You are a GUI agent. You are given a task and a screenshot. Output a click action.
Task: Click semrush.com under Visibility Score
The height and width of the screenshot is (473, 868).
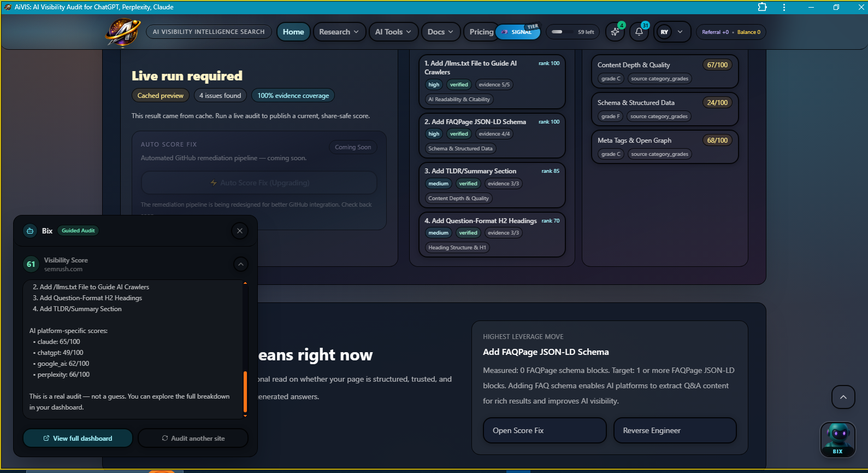pyautogui.click(x=63, y=269)
